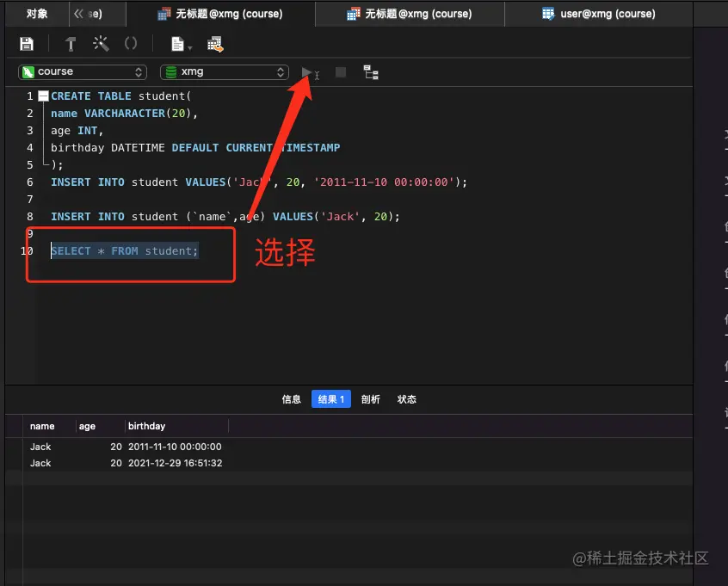Image resolution: width=728 pixels, height=586 pixels.
Task: Click line number 7 in gutter
Action: point(30,200)
